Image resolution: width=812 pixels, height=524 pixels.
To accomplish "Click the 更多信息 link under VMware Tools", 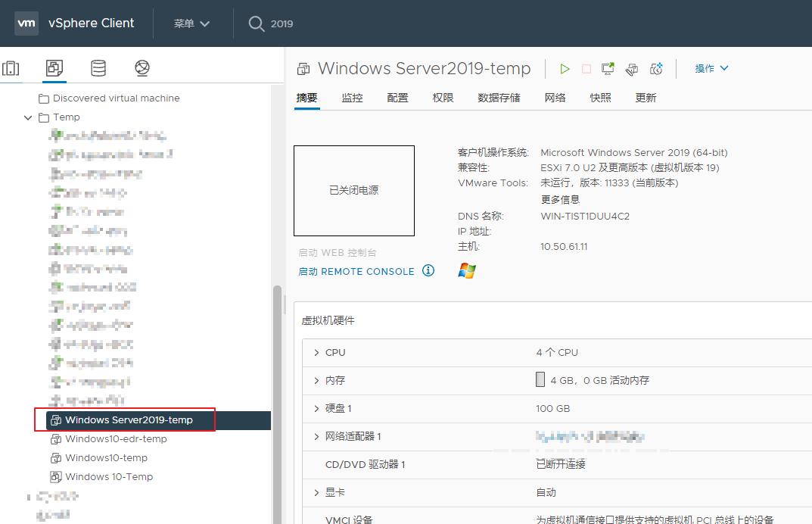I will click(560, 200).
